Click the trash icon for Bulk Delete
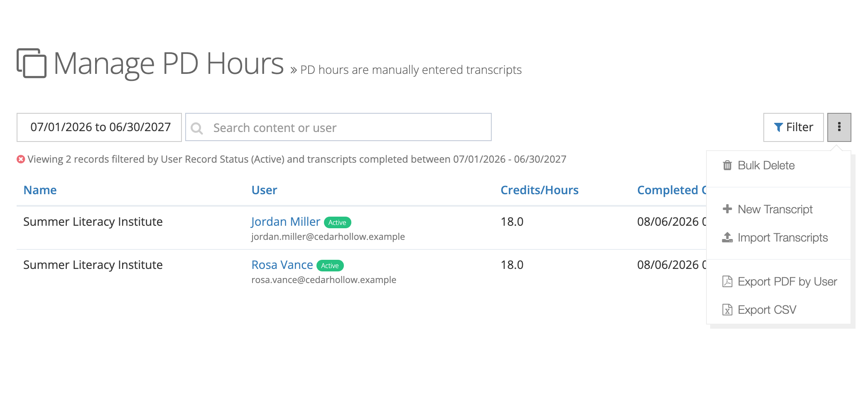868x415 pixels. tap(727, 166)
